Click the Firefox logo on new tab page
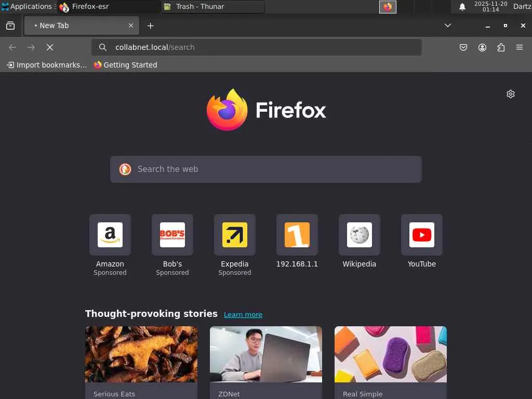 coord(266,110)
